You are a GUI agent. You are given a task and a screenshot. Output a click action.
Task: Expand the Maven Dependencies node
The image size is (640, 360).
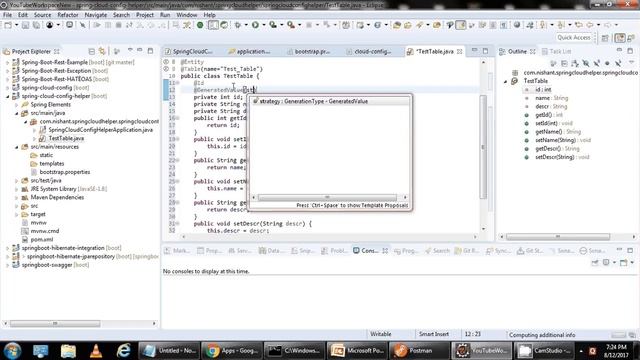tap(17, 198)
